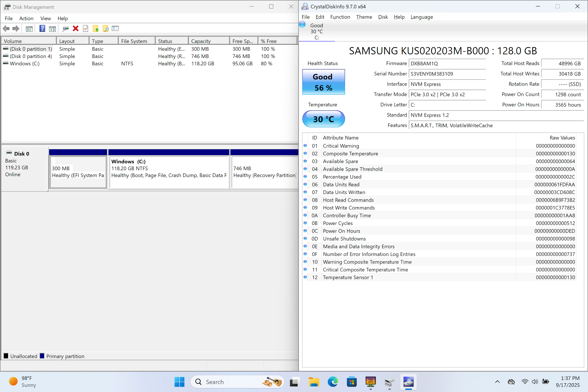Select the 746 MB Recovery Partition block

click(264, 172)
